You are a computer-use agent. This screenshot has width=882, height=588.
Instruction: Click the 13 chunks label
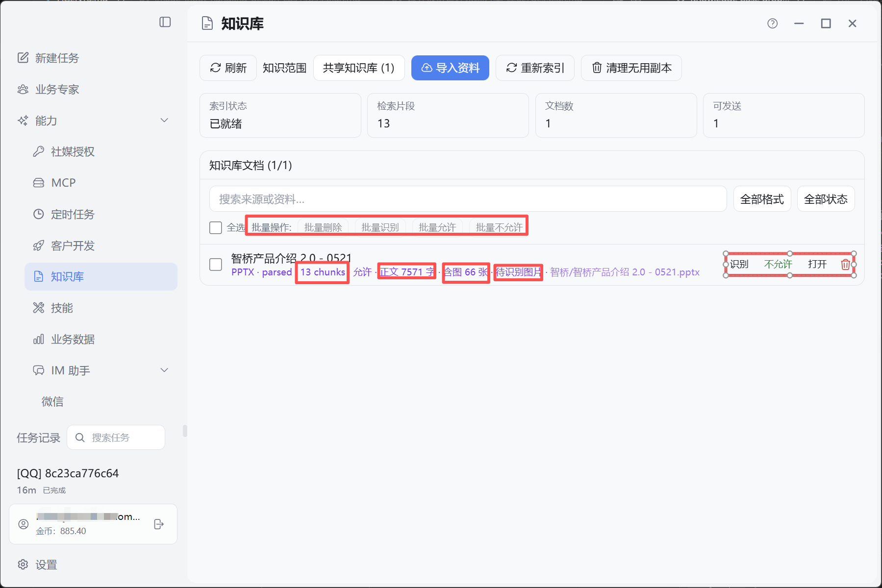tap(323, 272)
